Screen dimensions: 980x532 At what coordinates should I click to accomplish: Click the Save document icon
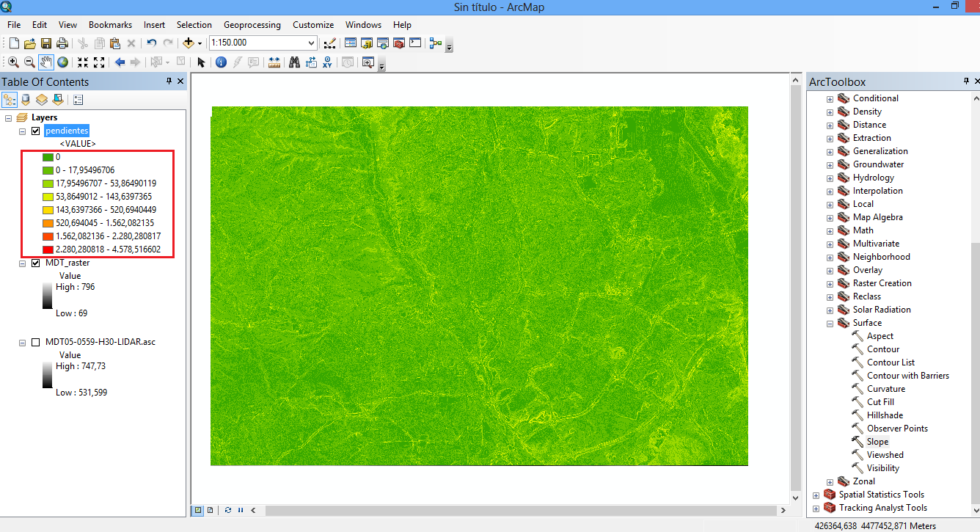pos(46,43)
